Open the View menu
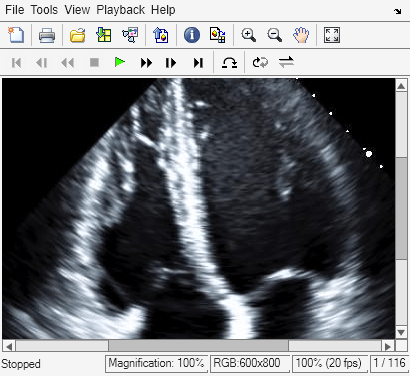This screenshot has height=376, width=410. 77,10
